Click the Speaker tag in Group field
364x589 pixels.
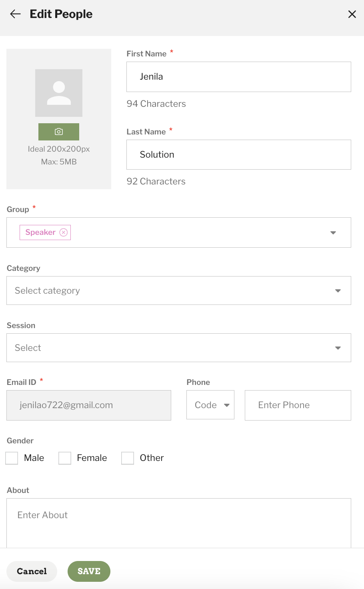point(40,232)
